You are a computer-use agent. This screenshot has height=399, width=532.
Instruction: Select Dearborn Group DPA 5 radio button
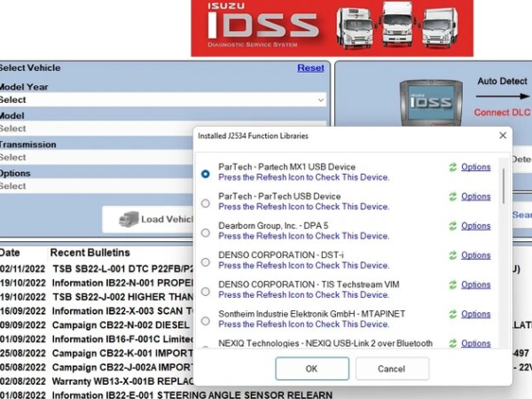click(x=206, y=232)
